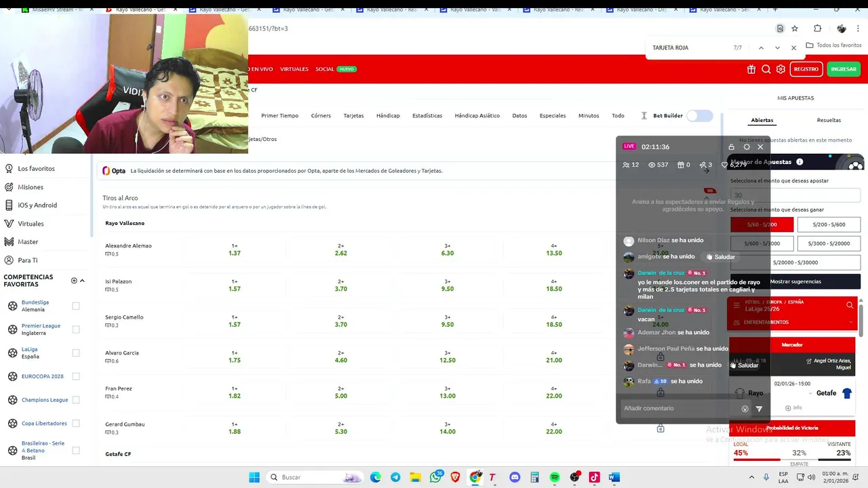
Task: Click Saludar next to amigotv
Action: (x=720, y=257)
